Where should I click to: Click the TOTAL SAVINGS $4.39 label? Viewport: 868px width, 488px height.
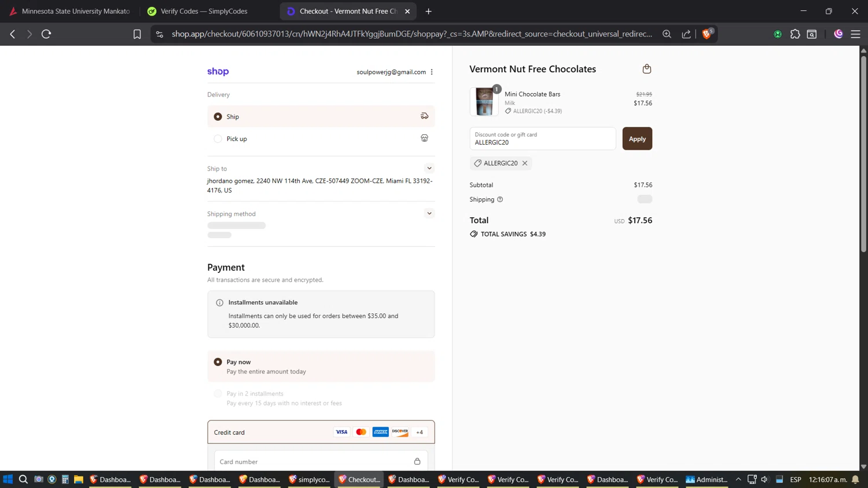(x=513, y=234)
